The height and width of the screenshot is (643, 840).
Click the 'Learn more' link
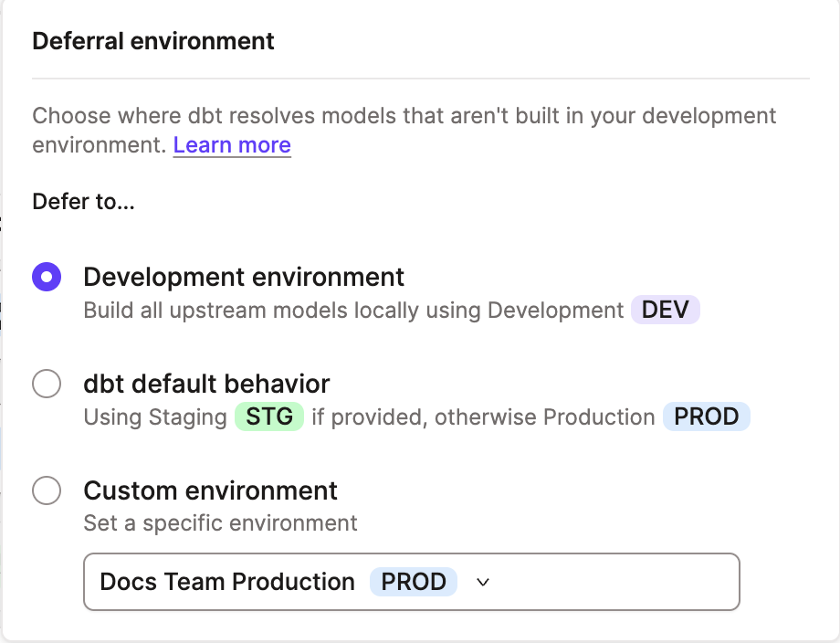[232, 144]
